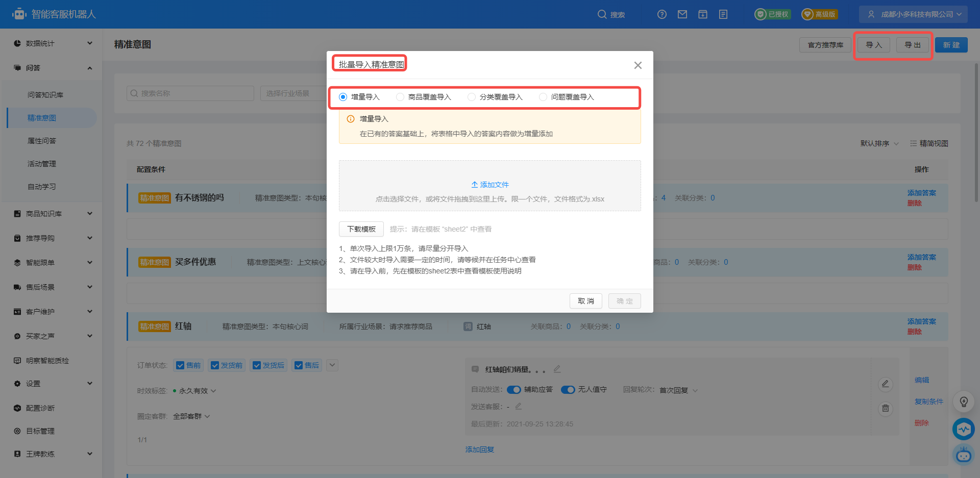Select the 商品覆盖导入 radio option
The height and width of the screenshot is (478, 980).
point(400,97)
